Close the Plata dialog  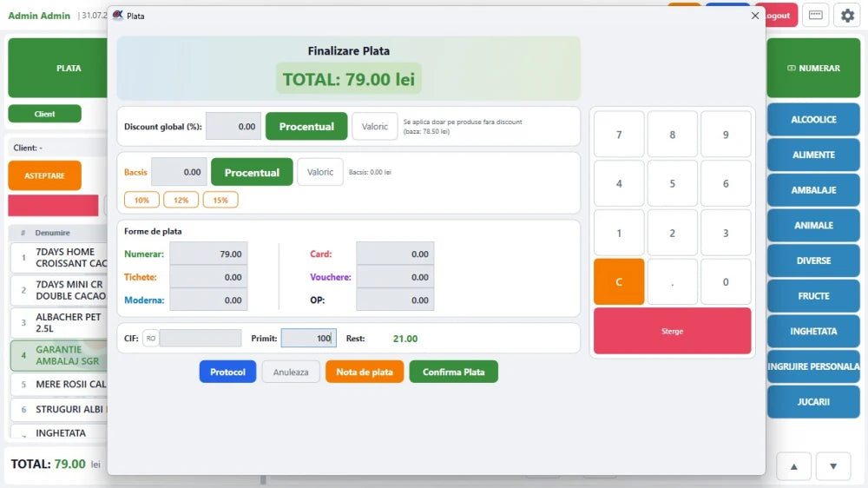(x=755, y=16)
